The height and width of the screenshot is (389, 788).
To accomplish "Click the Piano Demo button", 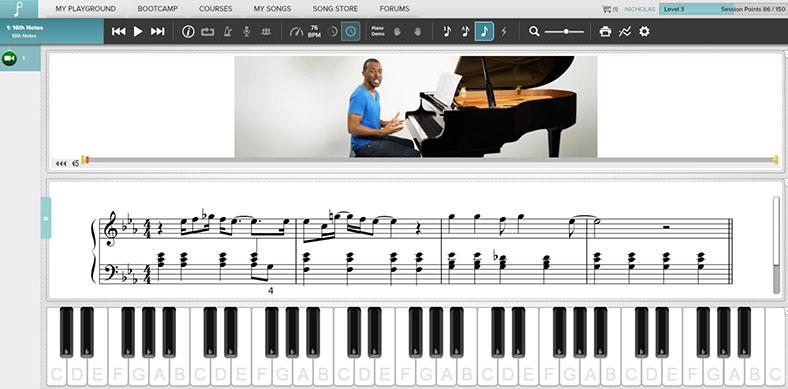I will pyautogui.click(x=377, y=32).
